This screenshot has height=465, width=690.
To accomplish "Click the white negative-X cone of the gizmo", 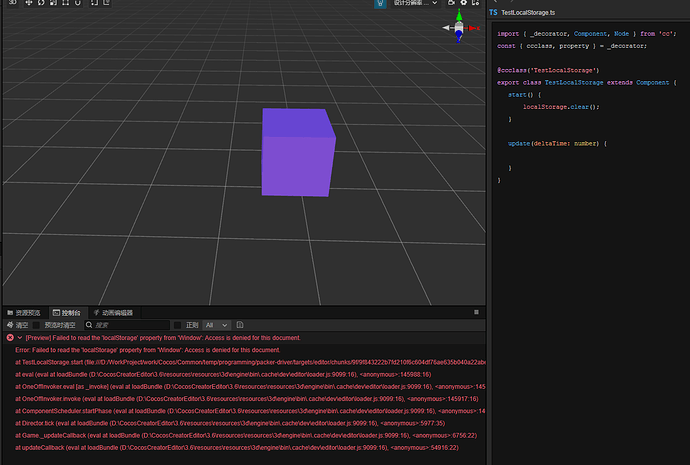I will 446,28.
